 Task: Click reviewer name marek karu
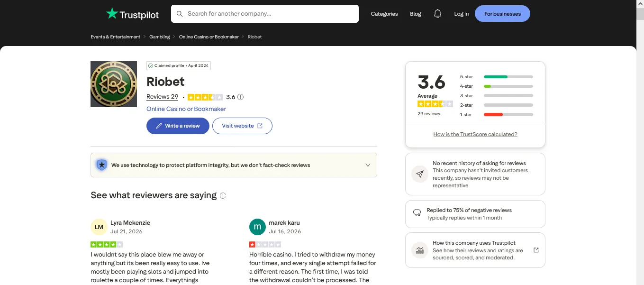[x=284, y=223]
